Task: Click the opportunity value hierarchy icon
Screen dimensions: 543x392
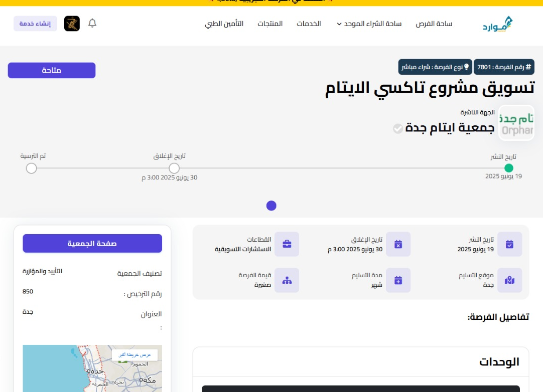Action: tap(287, 280)
